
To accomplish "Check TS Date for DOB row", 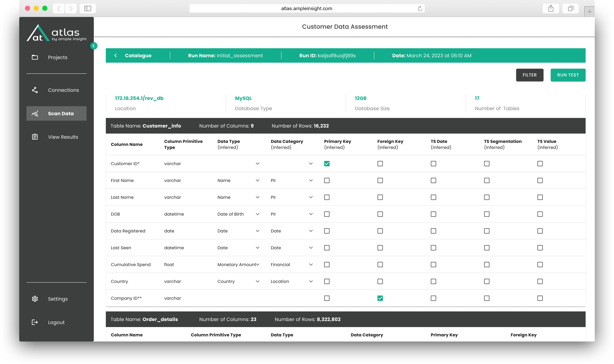I will (x=433, y=214).
